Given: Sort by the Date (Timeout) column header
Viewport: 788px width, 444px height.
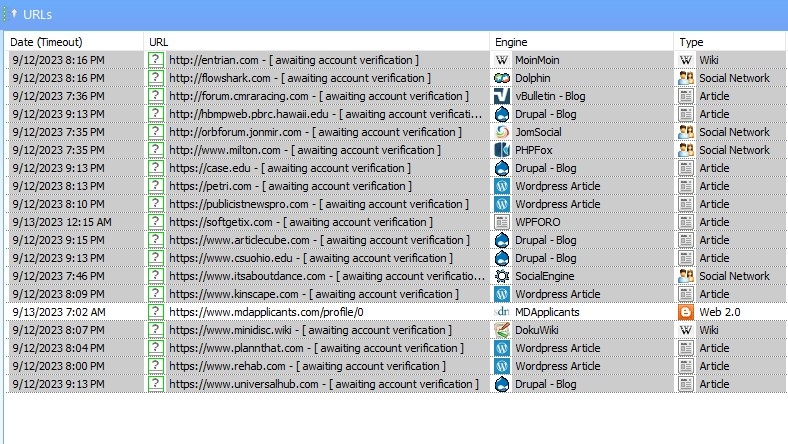Looking at the screenshot, I should [x=75, y=42].
